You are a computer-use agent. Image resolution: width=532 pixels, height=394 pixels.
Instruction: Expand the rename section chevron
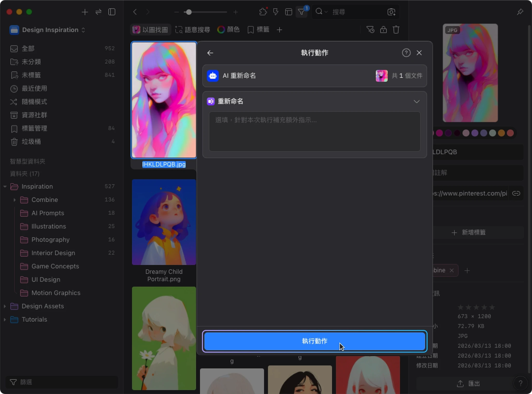coord(416,102)
